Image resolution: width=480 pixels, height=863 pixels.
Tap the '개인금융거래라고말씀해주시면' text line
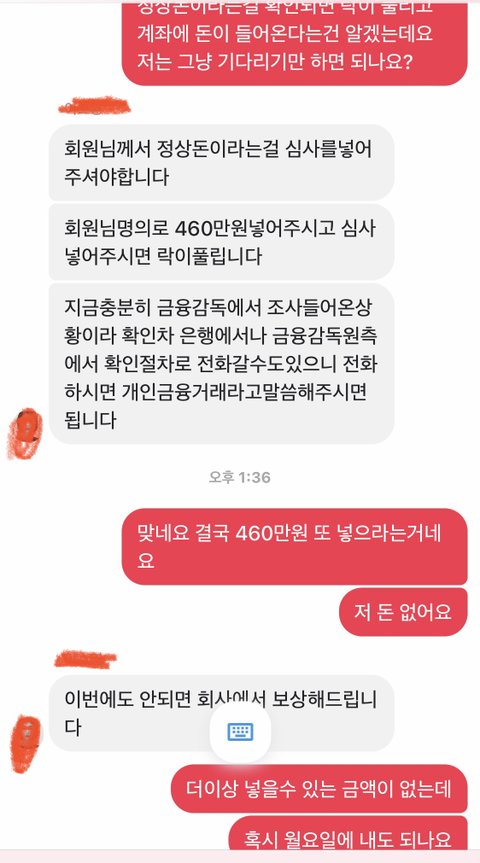pos(216,392)
